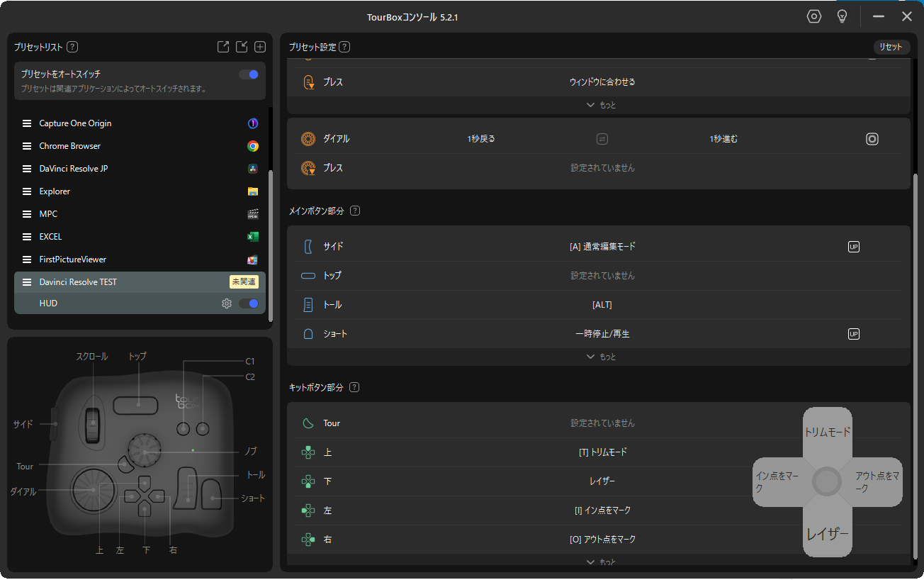Open the hexagon settings icon in title bar

pyautogui.click(x=814, y=16)
